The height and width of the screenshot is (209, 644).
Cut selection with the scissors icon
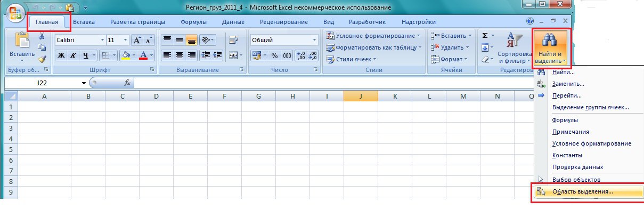(43, 36)
